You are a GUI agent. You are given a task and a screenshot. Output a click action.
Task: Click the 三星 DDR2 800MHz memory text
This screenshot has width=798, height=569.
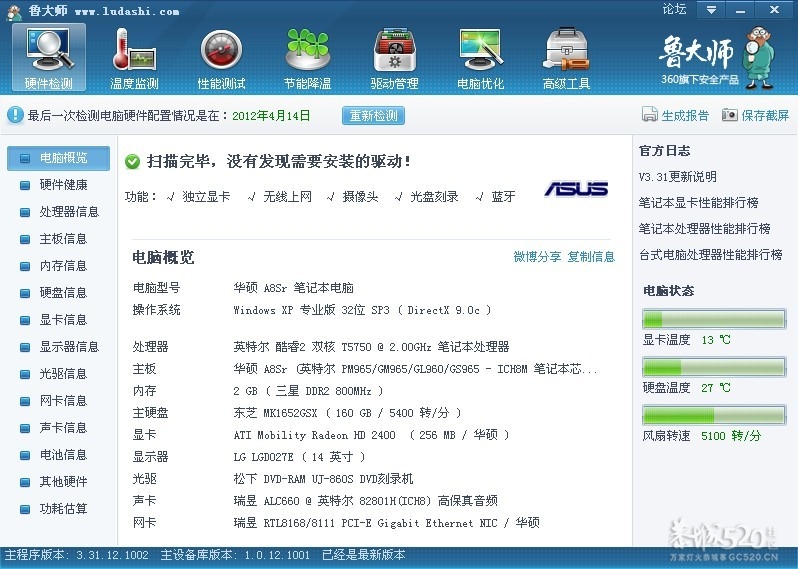click(308, 391)
